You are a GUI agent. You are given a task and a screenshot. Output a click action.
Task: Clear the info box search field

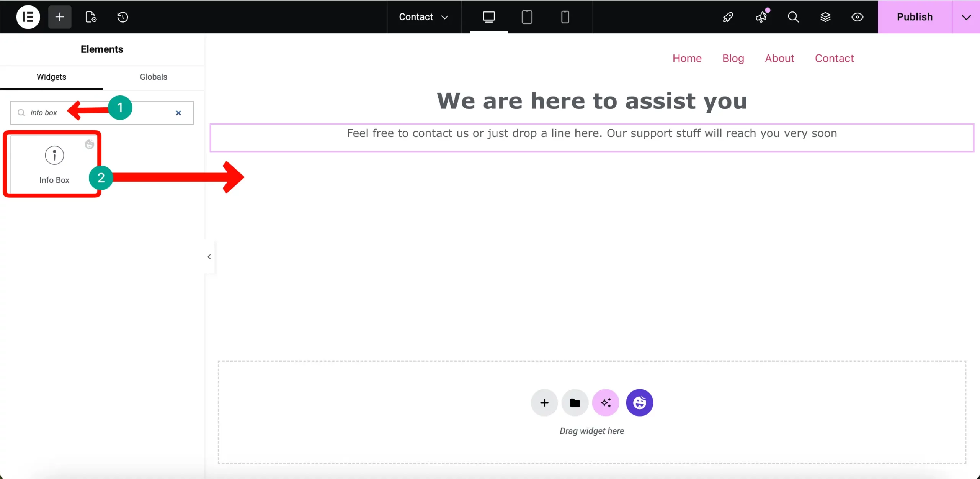(178, 113)
